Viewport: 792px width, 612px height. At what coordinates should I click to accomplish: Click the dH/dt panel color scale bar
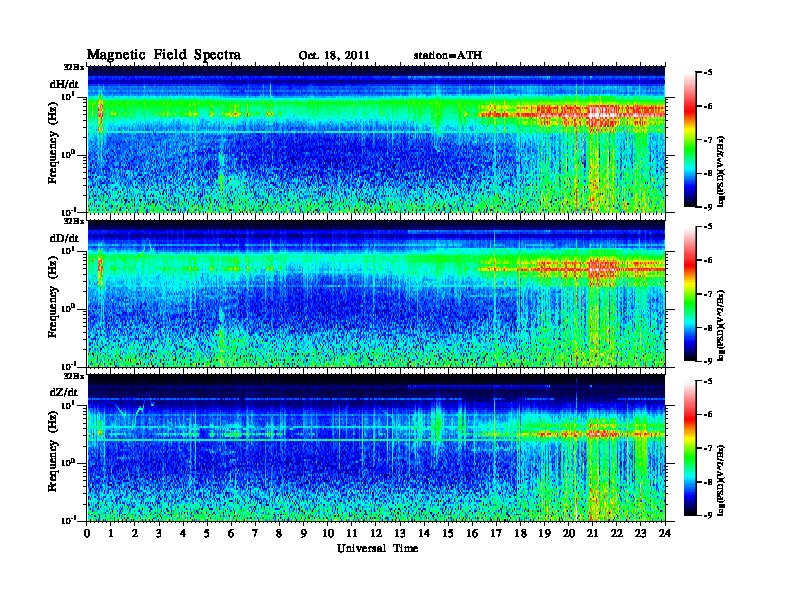click(x=690, y=140)
